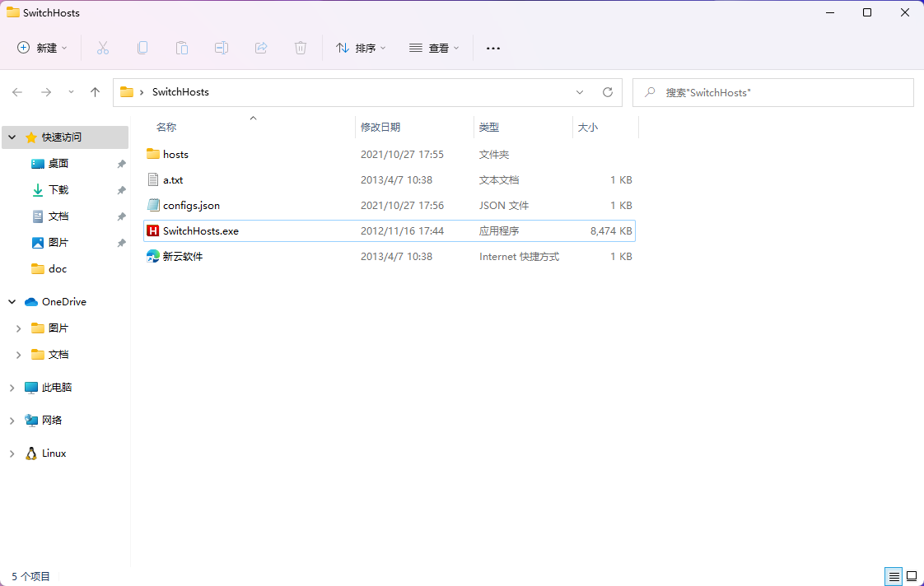Click the 2012/11/16 17:44 date cell
The image size is (924, 586).
(x=402, y=231)
